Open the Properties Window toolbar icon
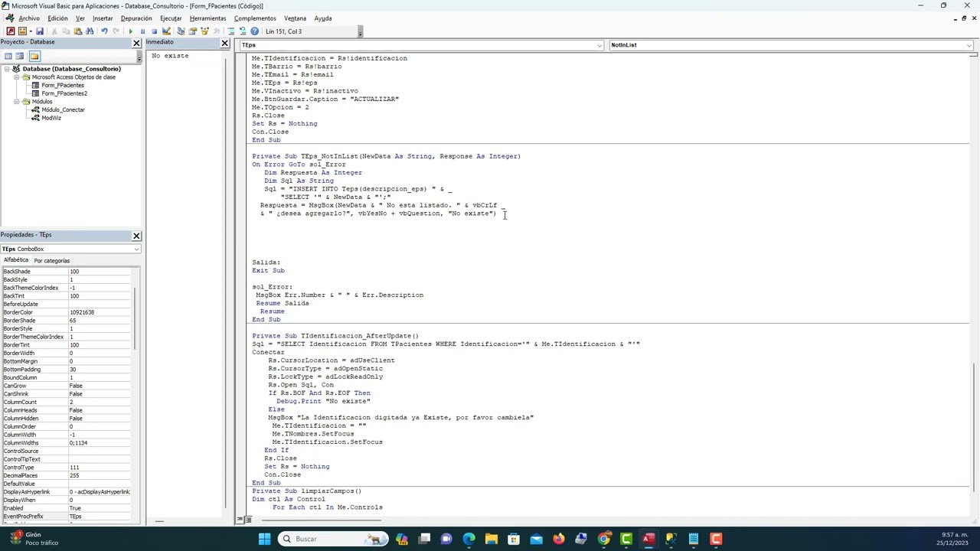Viewport: 980px width, 551px height. click(193, 31)
